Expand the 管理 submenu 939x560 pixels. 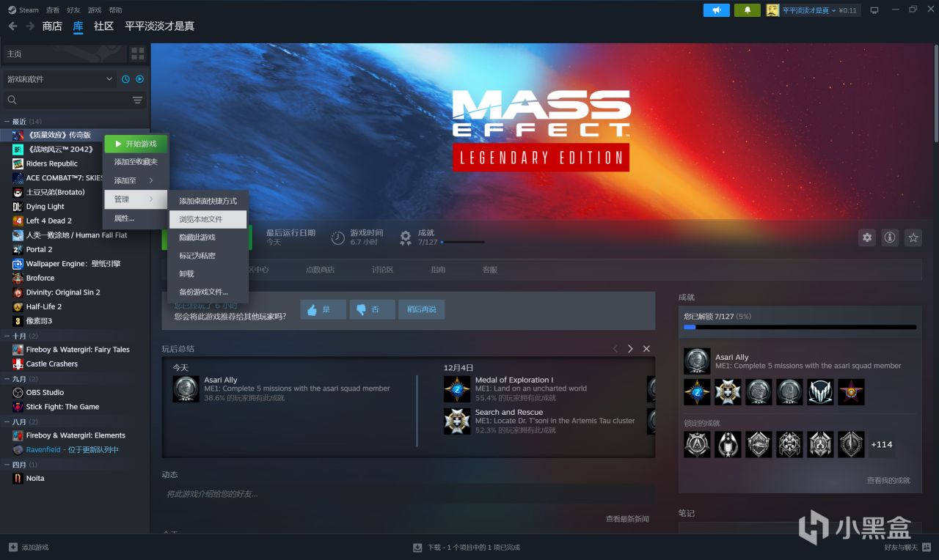coord(136,199)
